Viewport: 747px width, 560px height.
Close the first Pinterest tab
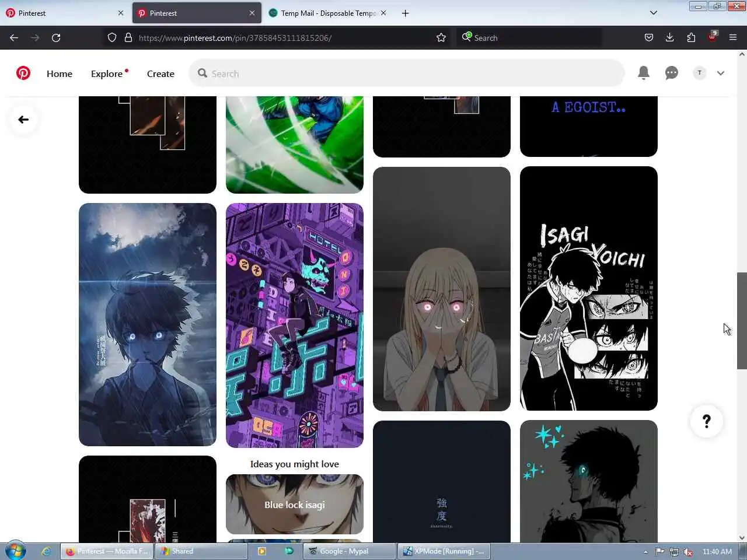(x=121, y=13)
